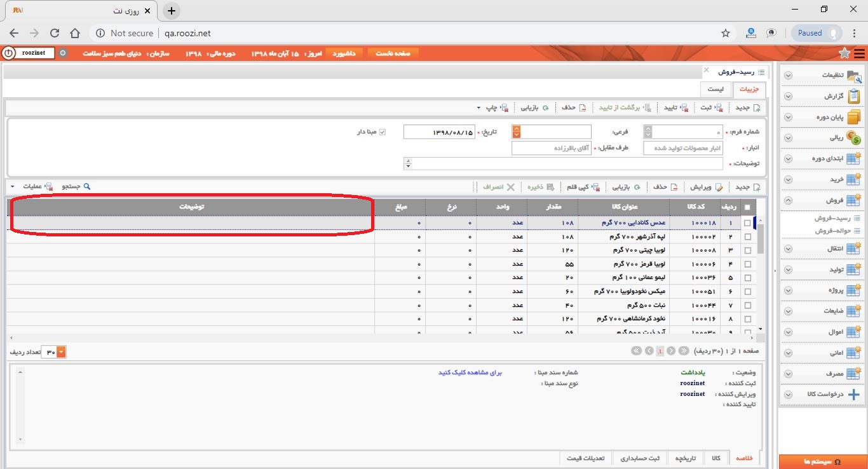Expand the تنظیمات sidebar section chevron
Viewport: 868px width, 469px height.
click(x=788, y=76)
